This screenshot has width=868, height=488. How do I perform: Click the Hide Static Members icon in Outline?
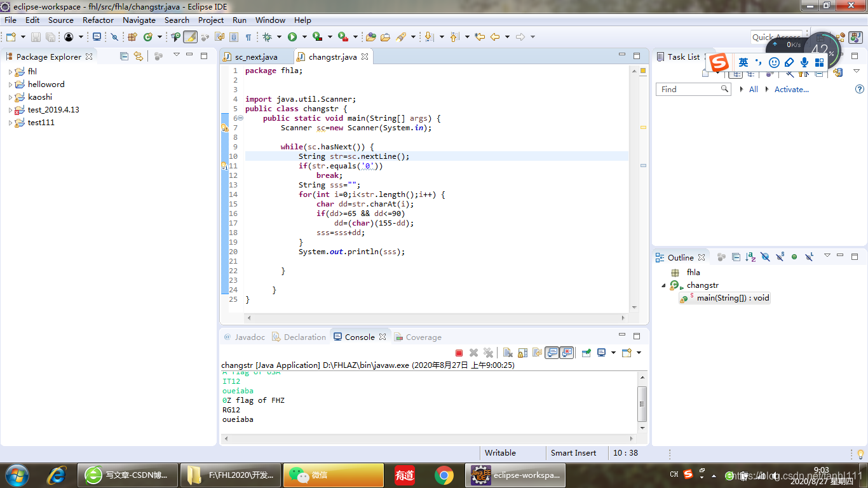(x=780, y=257)
